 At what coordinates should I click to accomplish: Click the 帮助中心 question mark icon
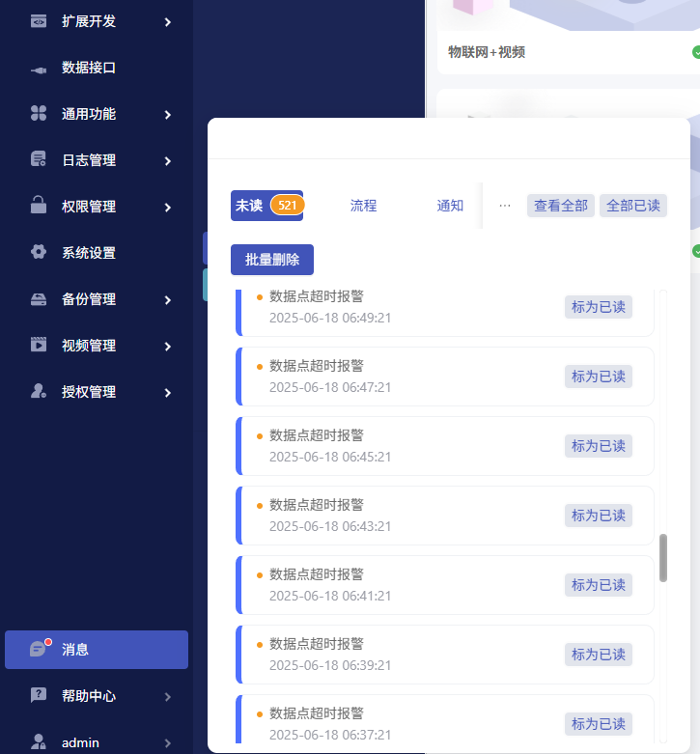pos(39,695)
